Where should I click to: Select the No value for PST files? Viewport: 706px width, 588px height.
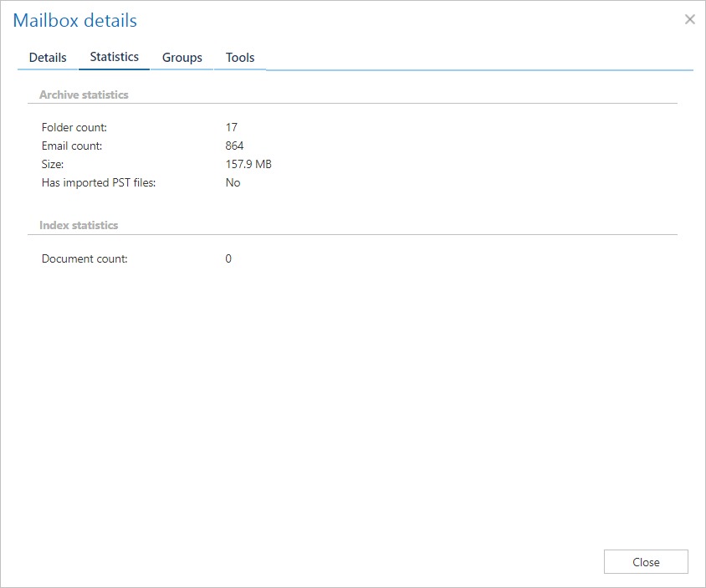coord(233,182)
